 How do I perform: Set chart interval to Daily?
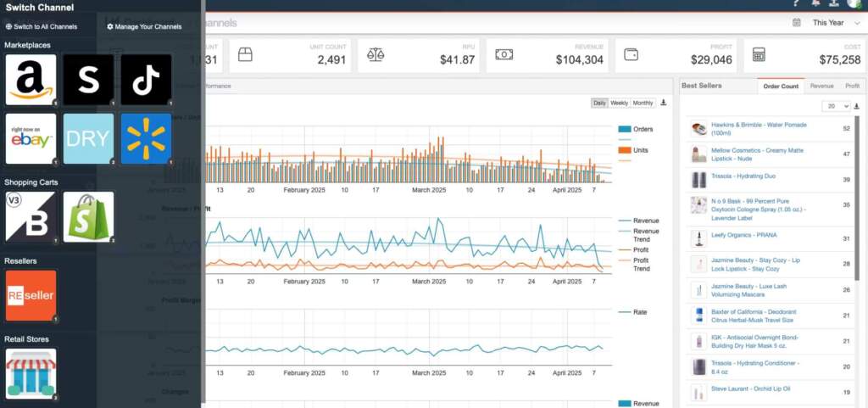pos(599,103)
